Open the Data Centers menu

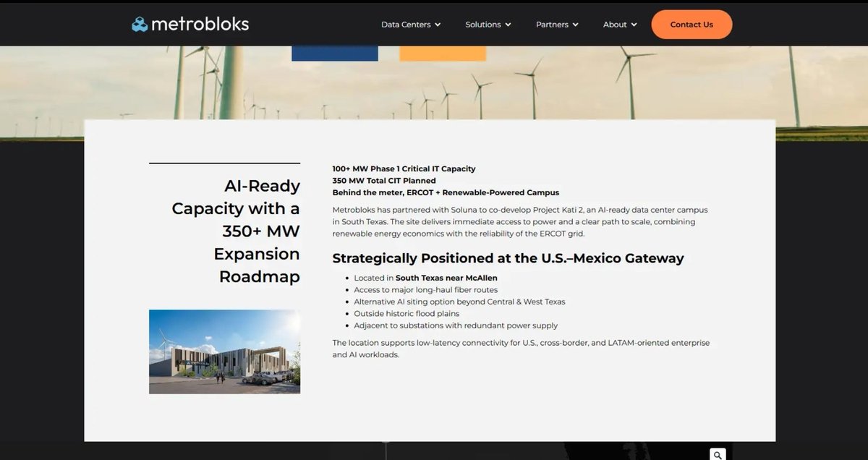(411, 25)
